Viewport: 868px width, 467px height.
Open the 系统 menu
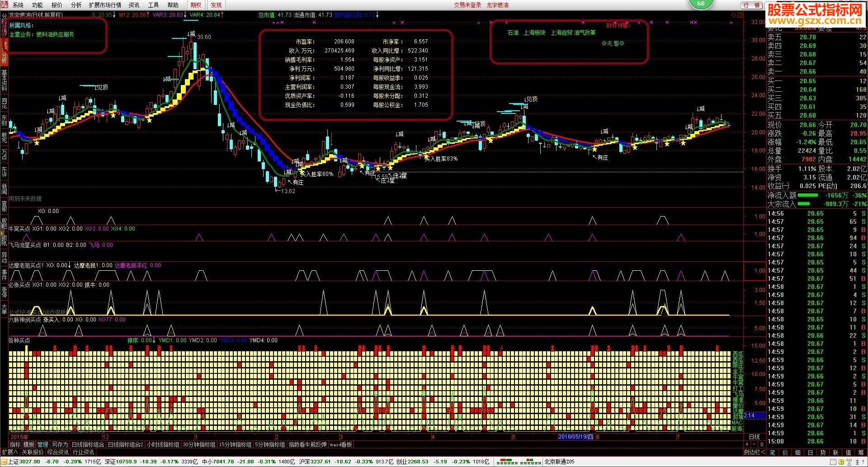[18, 5]
